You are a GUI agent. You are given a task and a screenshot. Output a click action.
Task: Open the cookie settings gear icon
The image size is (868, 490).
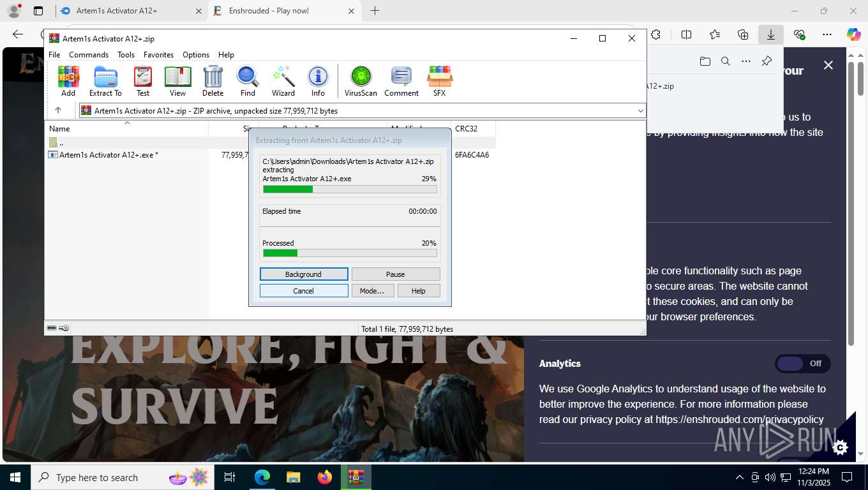(841, 447)
